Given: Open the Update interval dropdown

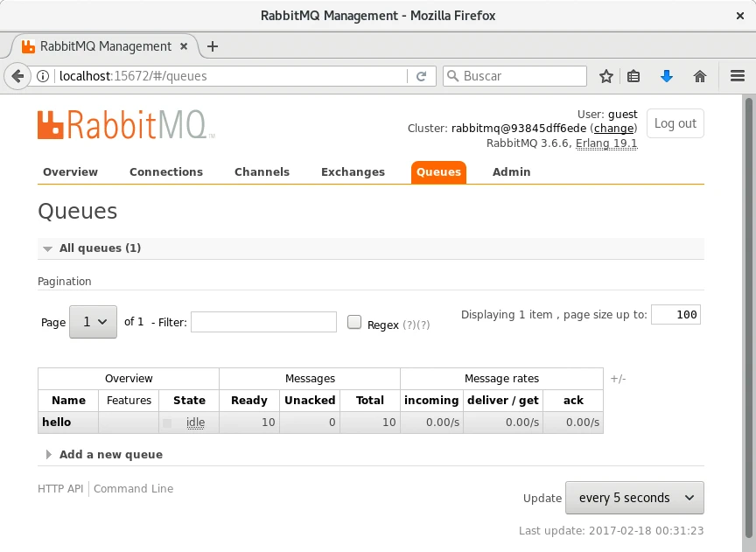Looking at the screenshot, I should (x=634, y=498).
